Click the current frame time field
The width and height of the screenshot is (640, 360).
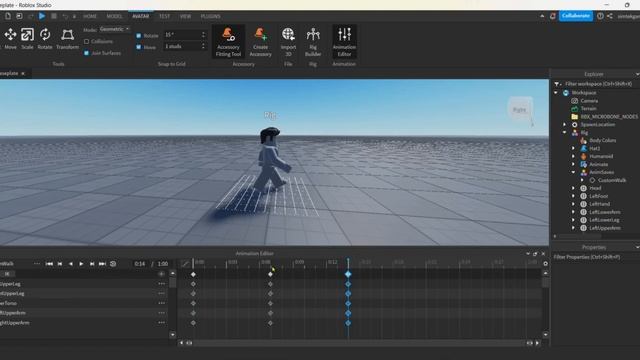(x=140, y=264)
